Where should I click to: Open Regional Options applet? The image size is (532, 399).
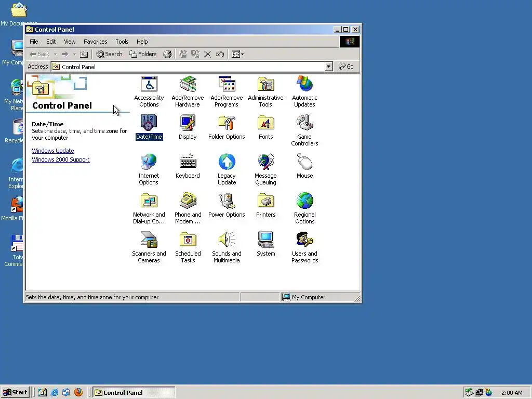[304, 209]
